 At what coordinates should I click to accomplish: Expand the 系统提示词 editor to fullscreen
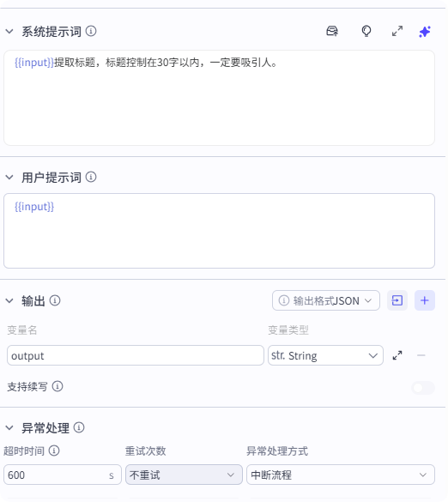[x=397, y=31]
